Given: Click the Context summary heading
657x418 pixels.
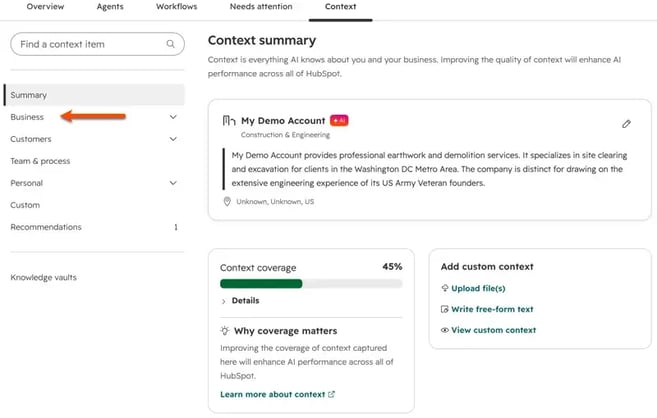Looking at the screenshot, I should pyautogui.click(x=262, y=40).
